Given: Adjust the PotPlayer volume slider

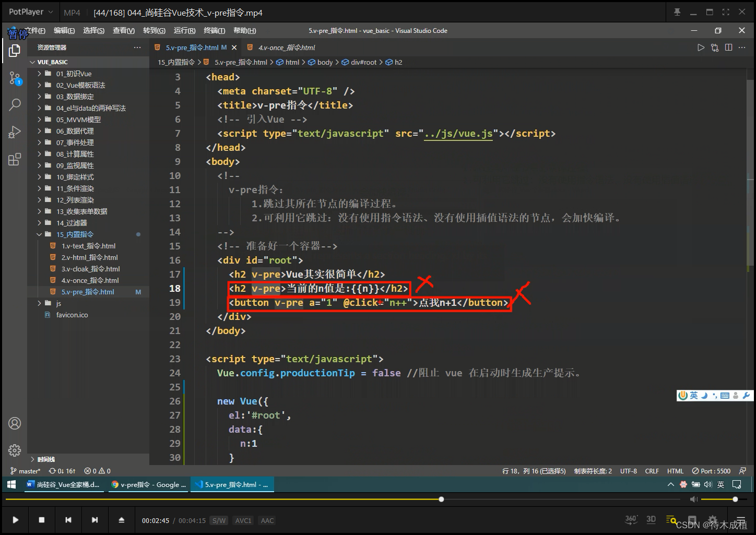Looking at the screenshot, I should (x=723, y=500).
